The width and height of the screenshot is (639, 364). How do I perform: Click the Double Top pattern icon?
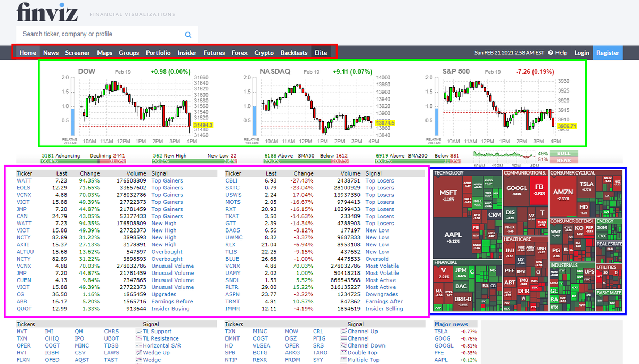point(343,352)
